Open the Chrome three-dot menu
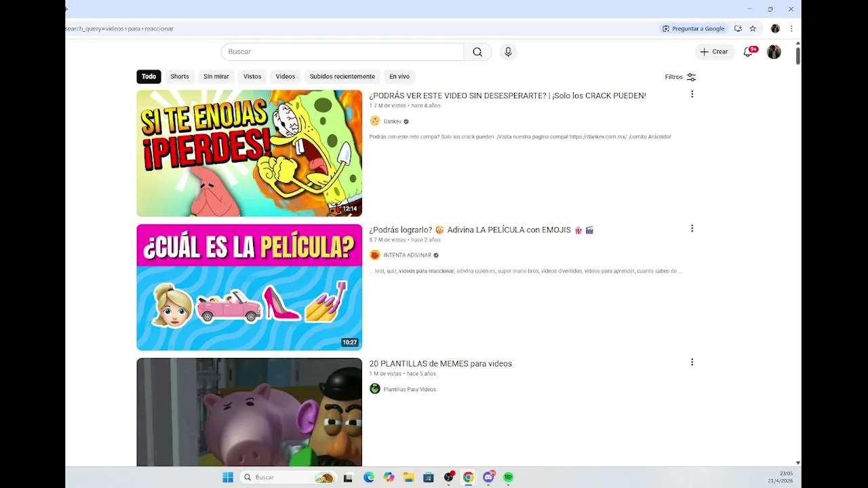The image size is (868, 488). [x=791, y=28]
